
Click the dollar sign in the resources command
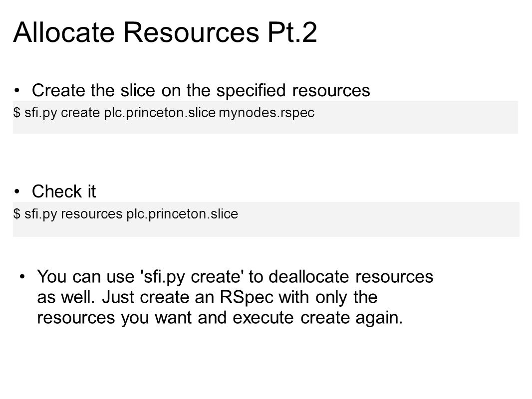17,214
